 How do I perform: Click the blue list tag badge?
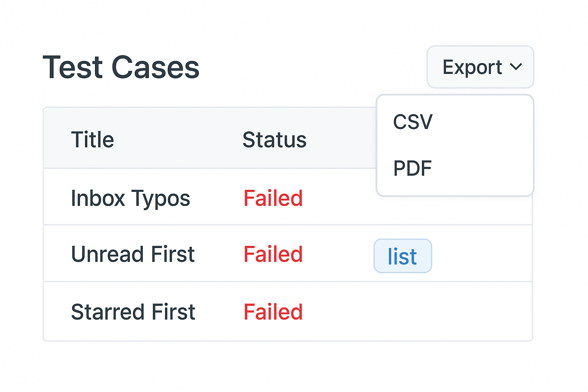pos(402,256)
